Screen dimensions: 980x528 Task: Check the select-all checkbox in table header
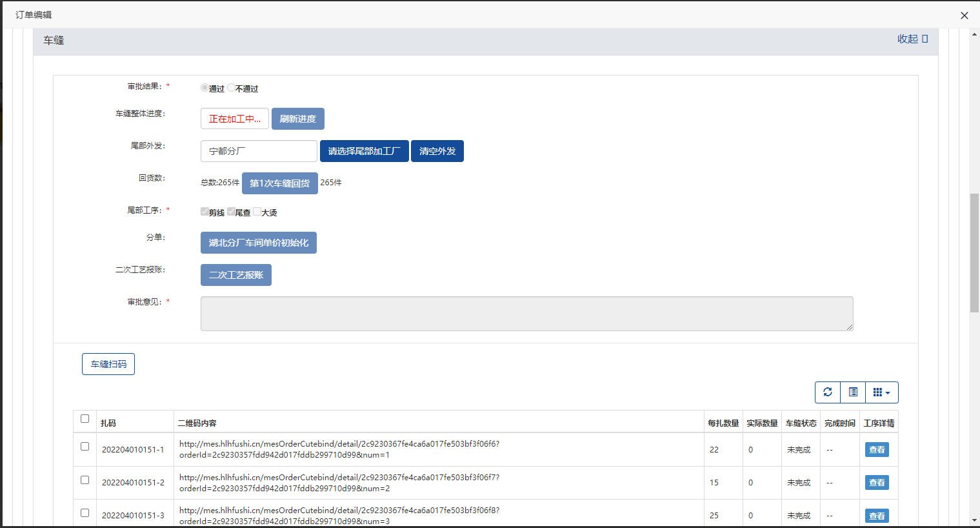pos(85,419)
